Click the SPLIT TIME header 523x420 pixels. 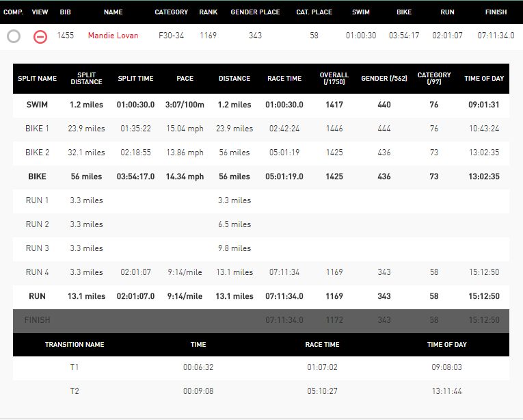coord(135,79)
